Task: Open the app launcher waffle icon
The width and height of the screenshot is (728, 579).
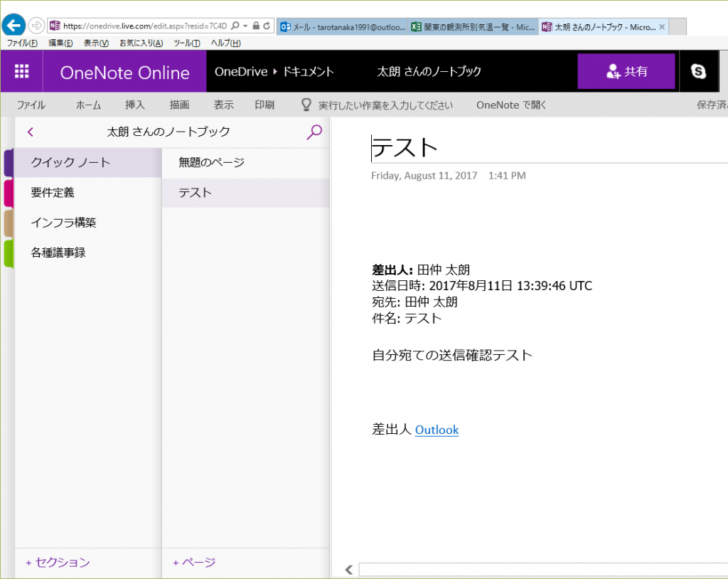Action: (x=22, y=71)
